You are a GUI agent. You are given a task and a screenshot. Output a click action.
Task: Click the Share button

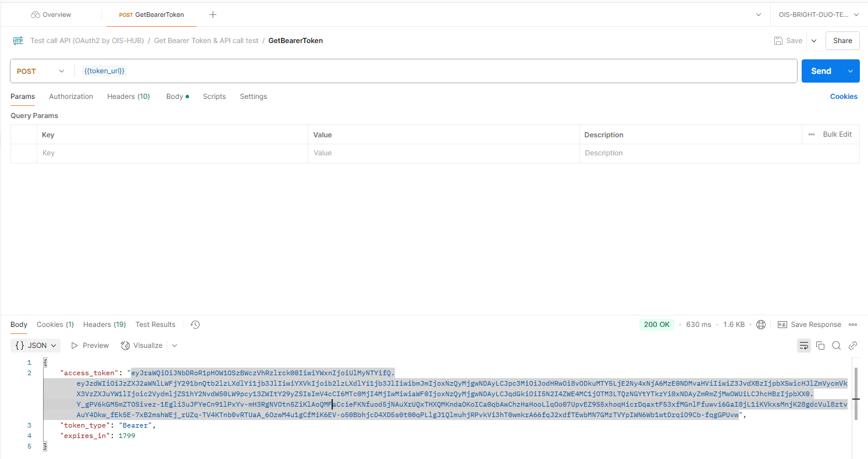click(842, 41)
